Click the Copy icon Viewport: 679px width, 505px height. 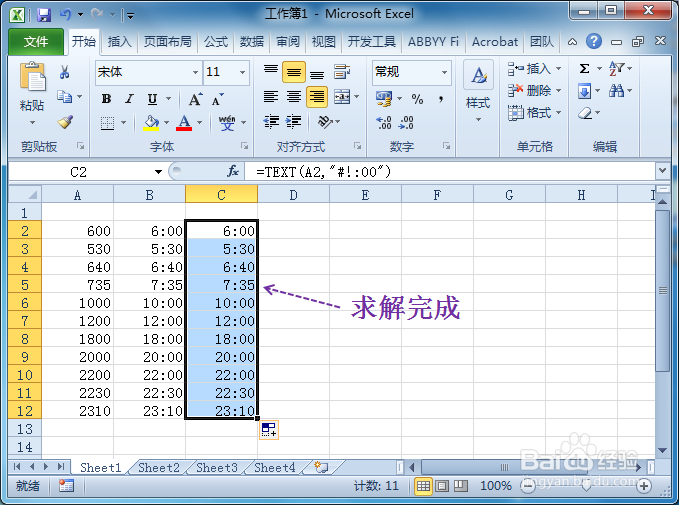(65, 97)
